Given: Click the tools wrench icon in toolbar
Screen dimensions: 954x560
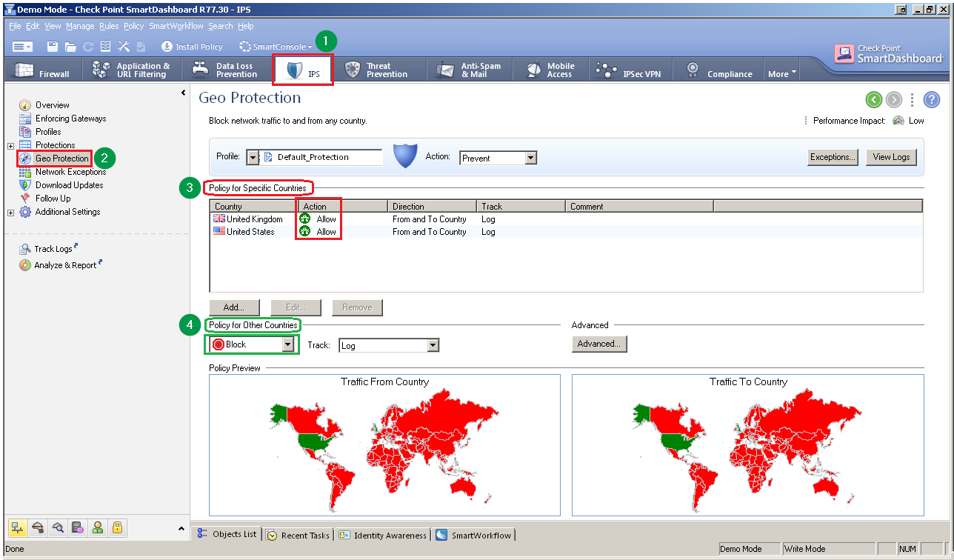Looking at the screenshot, I should click(124, 47).
